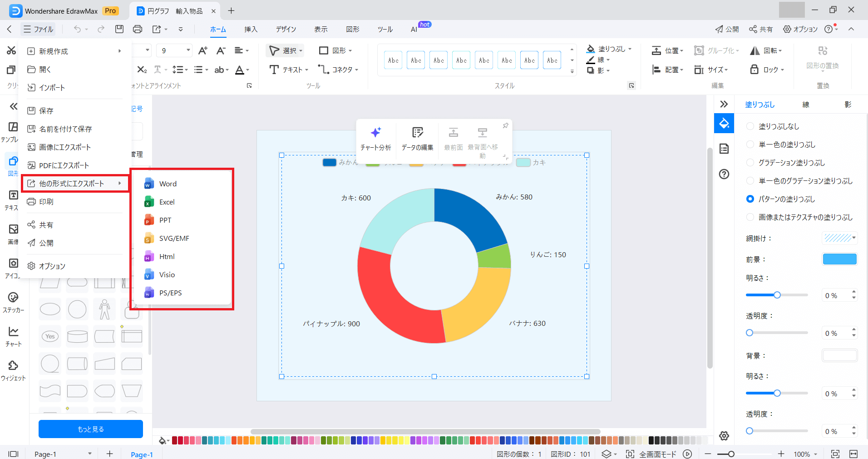Click the redo arrow icon

pyautogui.click(x=101, y=29)
